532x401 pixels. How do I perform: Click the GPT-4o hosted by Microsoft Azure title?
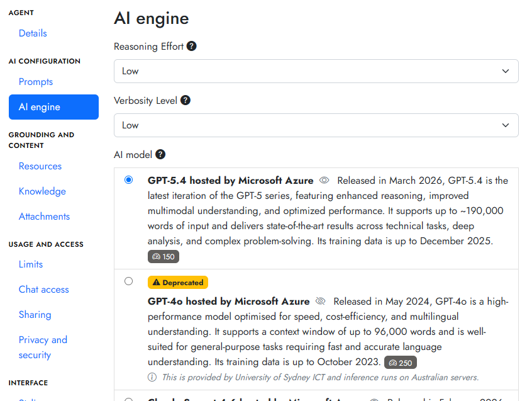coord(229,301)
